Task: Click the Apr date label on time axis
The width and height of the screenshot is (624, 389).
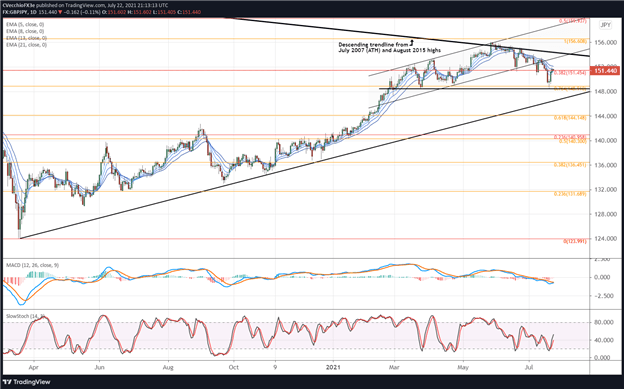Action: point(34,367)
